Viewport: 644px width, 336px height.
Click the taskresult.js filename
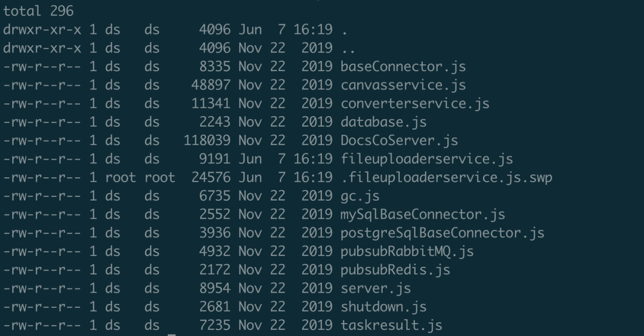click(x=391, y=325)
